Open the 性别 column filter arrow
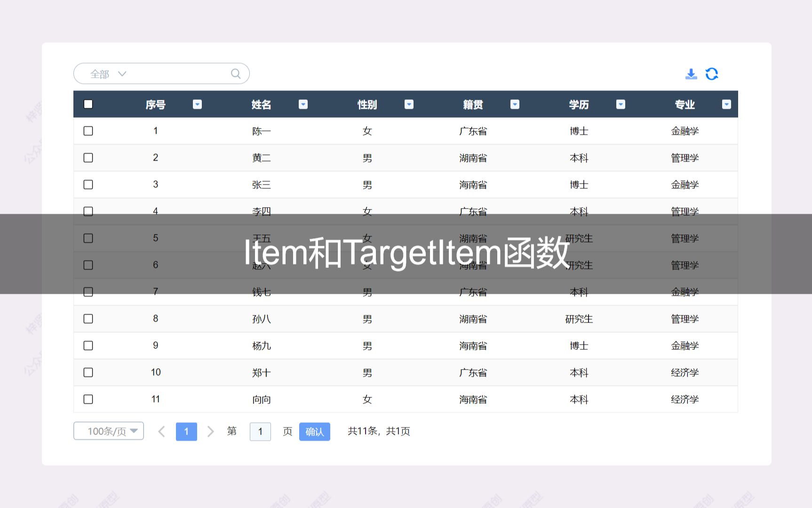Image resolution: width=812 pixels, height=508 pixels. (x=409, y=105)
